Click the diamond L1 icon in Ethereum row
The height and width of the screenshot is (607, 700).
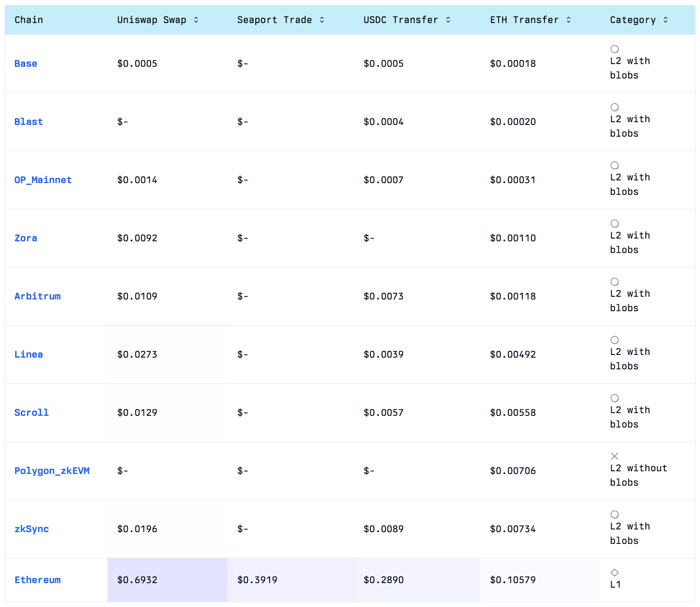[x=614, y=573]
